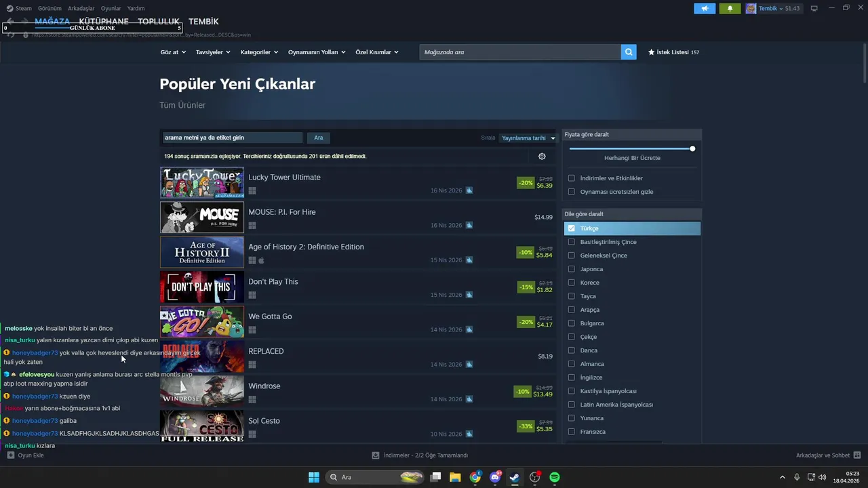Click blue icon beside Don't Play This date
Screen dimensions: 868x488
[x=469, y=295]
